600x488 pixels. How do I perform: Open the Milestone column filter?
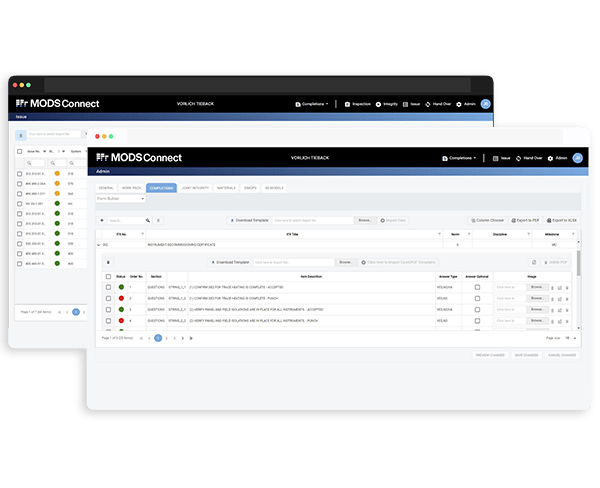point(573,234)
